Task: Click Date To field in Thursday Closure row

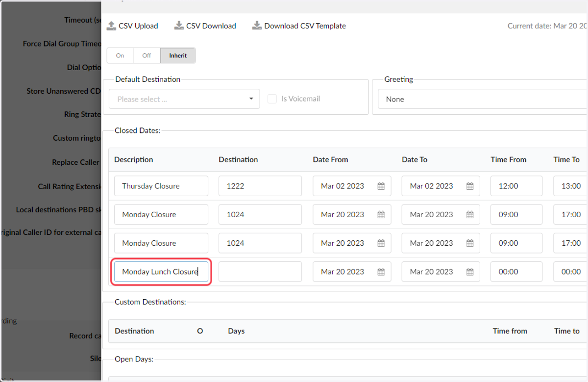Action: (441, 186)
